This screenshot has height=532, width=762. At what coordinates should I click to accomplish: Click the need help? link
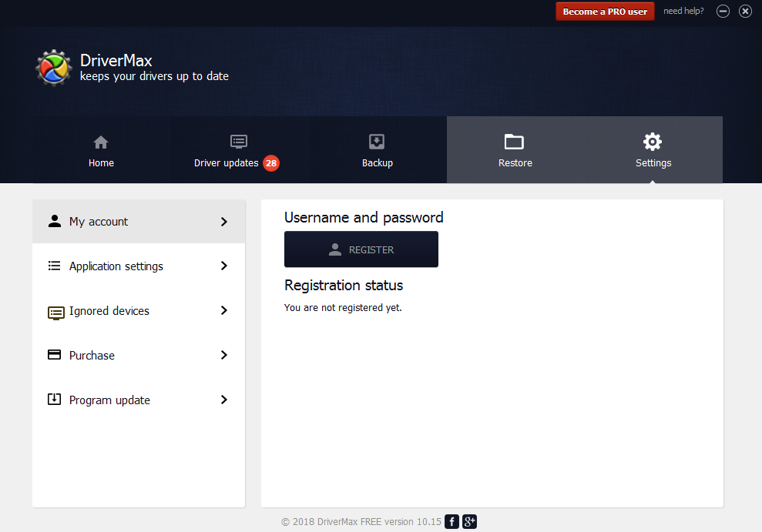click(x=683, y=11)
